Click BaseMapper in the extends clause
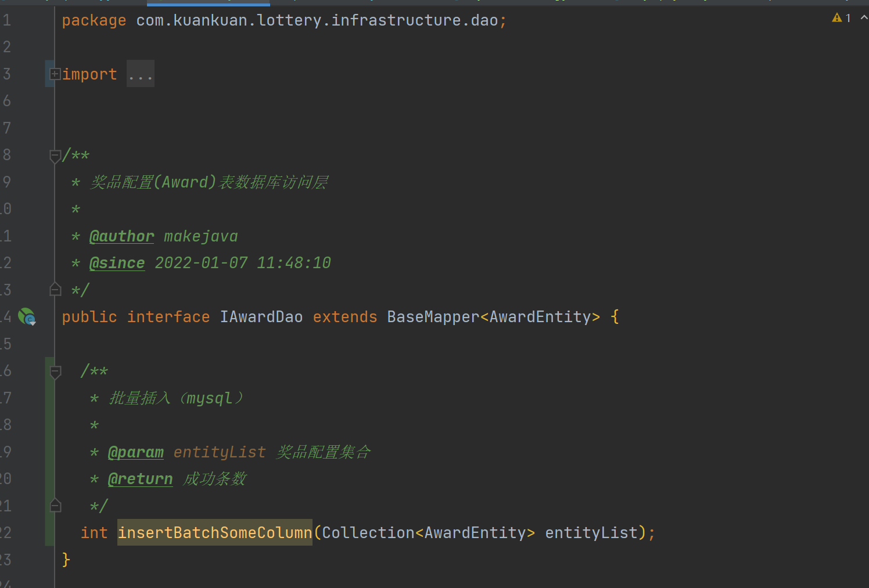The image size is (869, 588). click(x=433, y=317)
